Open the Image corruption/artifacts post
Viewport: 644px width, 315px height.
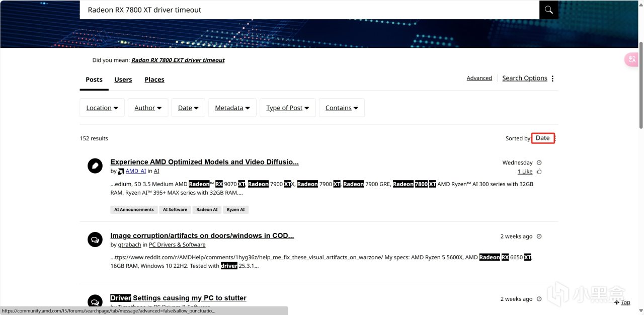(x=202, y=235)
